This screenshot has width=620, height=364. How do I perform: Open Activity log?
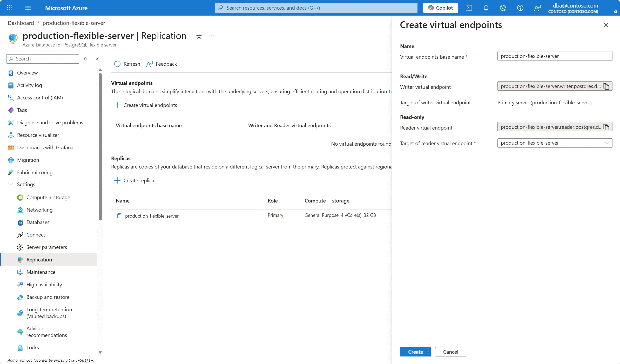(x=29, y=85)
